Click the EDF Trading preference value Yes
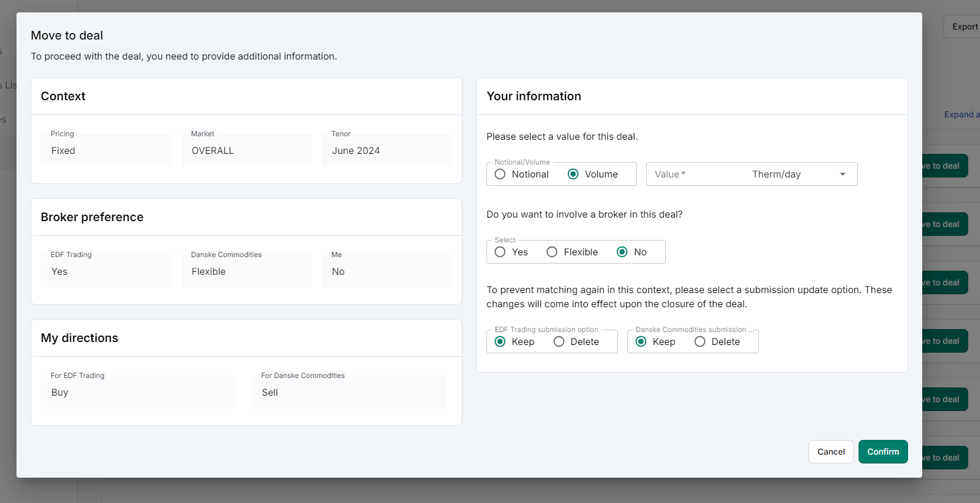980x503 pixels. pos(106,271)
